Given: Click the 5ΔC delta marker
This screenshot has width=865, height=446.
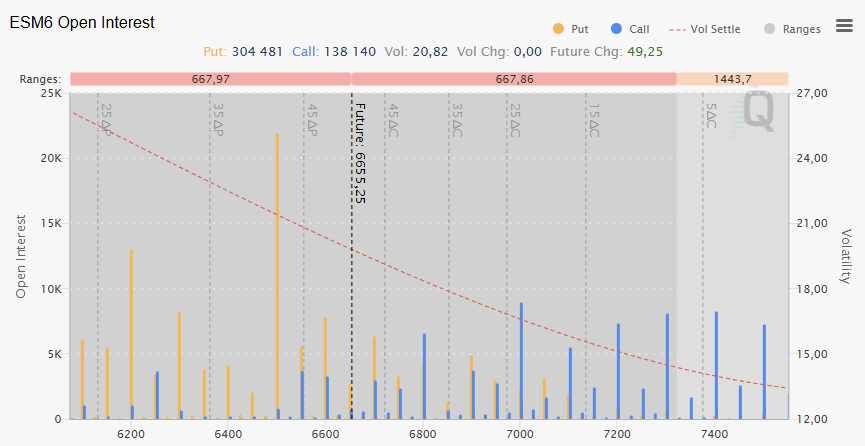Looking at the screenshot, I should tap(711, 118).
